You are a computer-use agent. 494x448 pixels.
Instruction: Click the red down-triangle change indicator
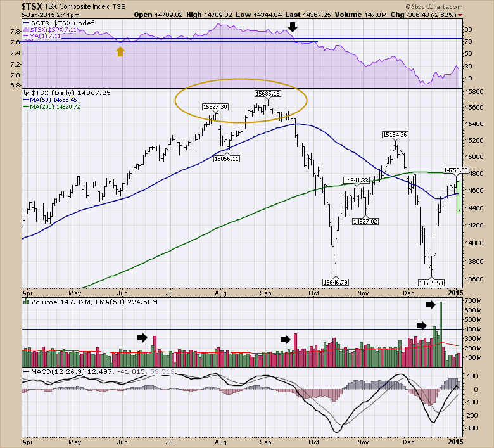[460, 15]
